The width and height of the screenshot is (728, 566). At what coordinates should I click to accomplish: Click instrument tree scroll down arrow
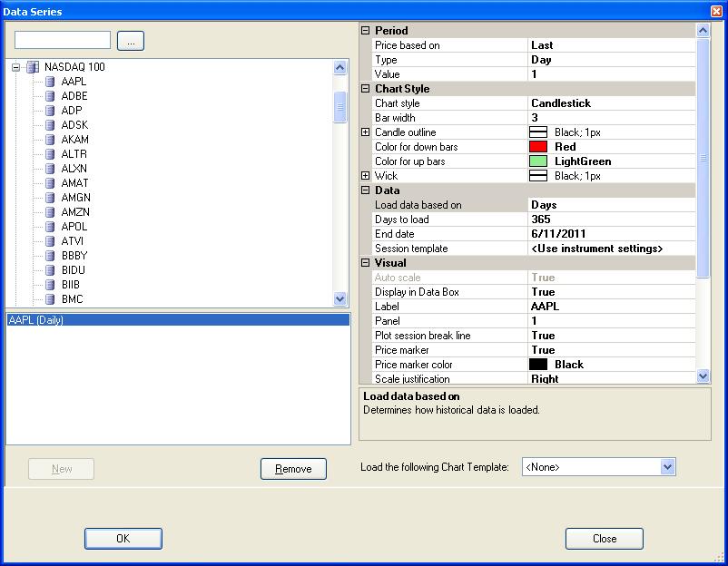point(339,299)
